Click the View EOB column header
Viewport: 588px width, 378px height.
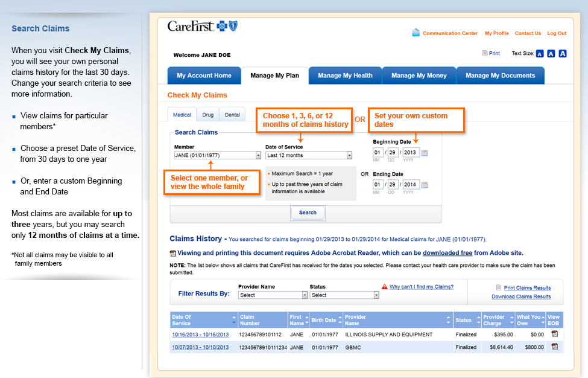click(554, 320)
